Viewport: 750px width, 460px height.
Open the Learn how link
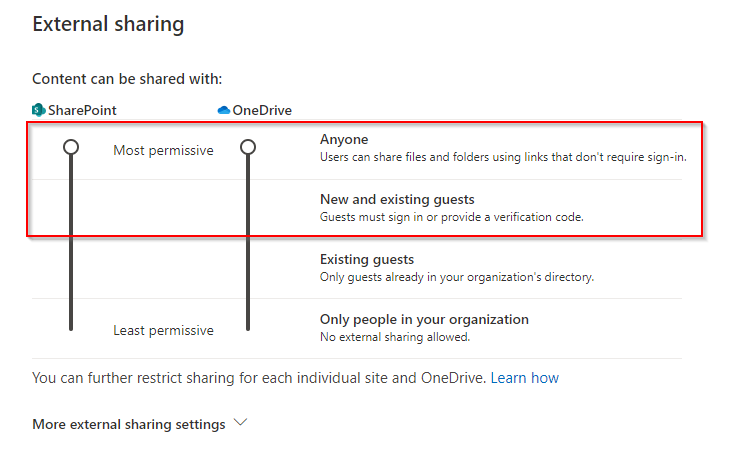[x=524, y=378]
